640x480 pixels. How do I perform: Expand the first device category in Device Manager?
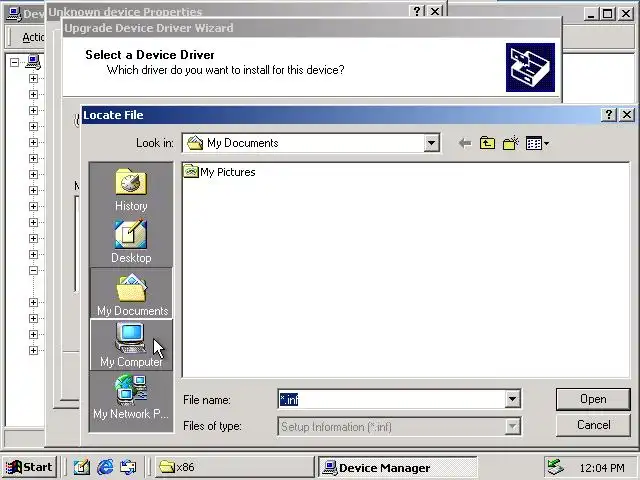pos(33,78)
